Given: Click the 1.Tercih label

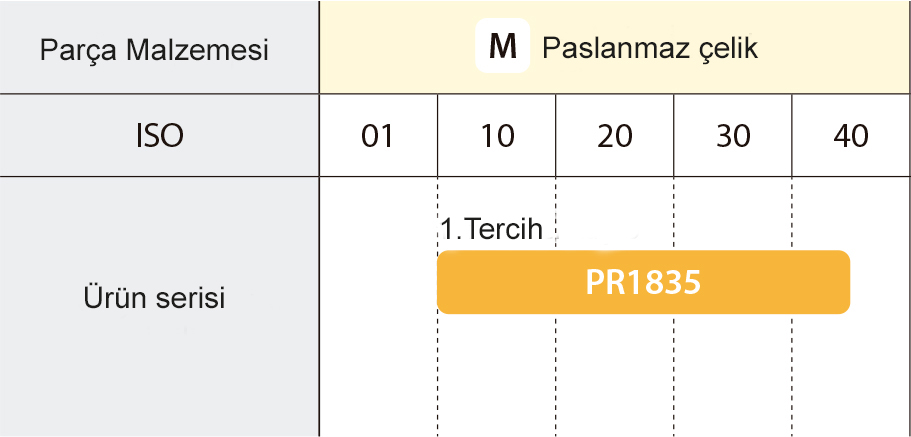Looking at the screenshot, I should click(x=491, y=229).
